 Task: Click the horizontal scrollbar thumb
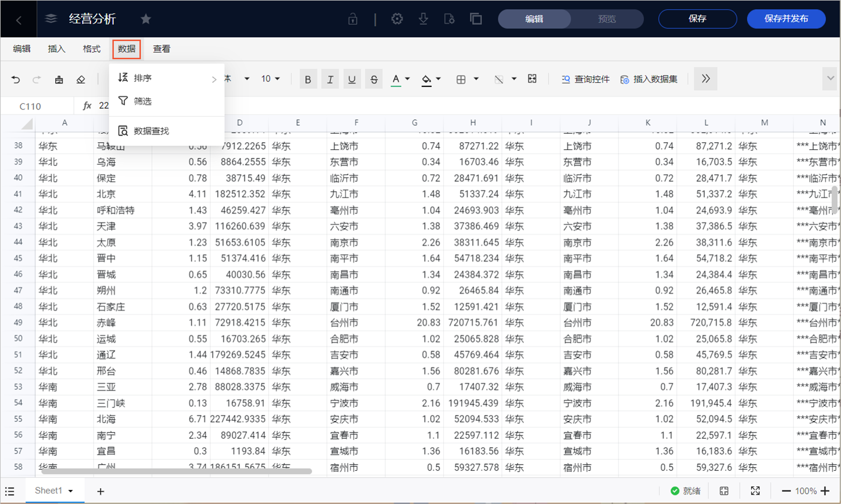click(x=176, y=471)
